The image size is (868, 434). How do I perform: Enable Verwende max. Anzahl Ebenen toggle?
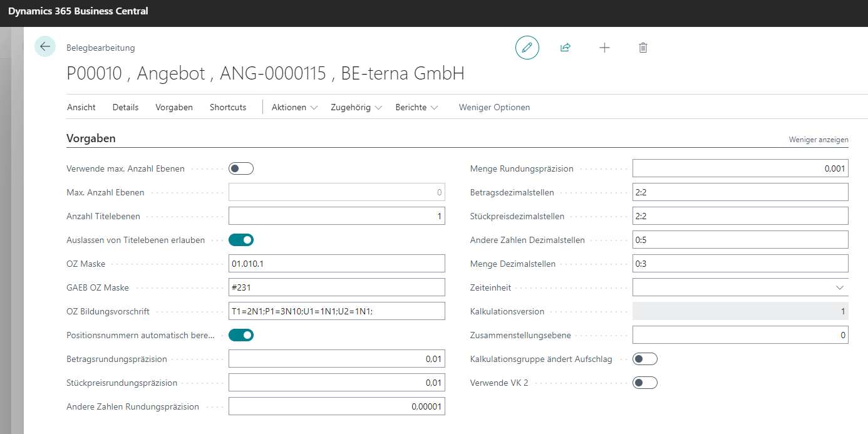241,168
